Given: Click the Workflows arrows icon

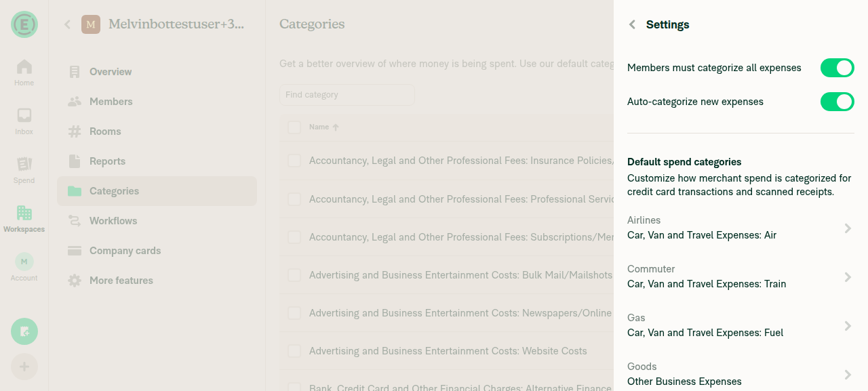Looking at the screenshot, I should 75,221.
